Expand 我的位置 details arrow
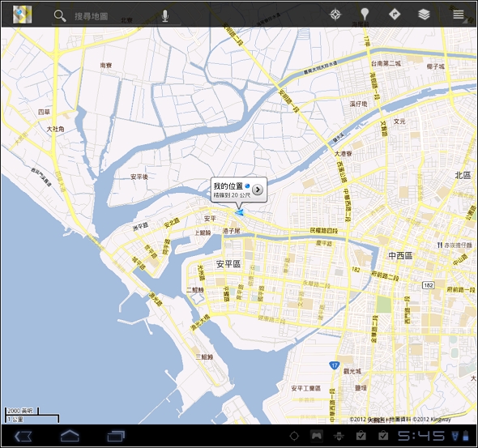The image size is (478, 448). (x=258, y=190)
